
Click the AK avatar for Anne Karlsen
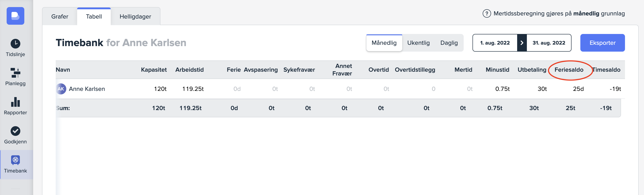[61, 89]
